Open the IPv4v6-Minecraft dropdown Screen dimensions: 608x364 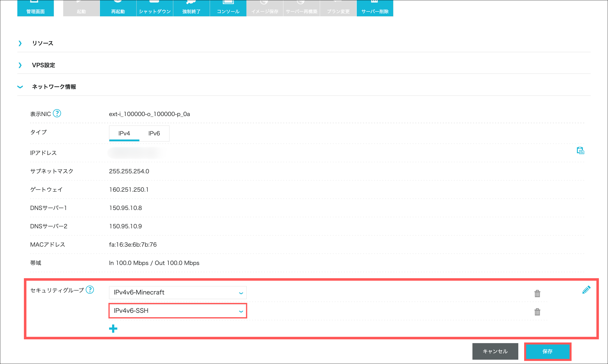click(x=178, y=292)
